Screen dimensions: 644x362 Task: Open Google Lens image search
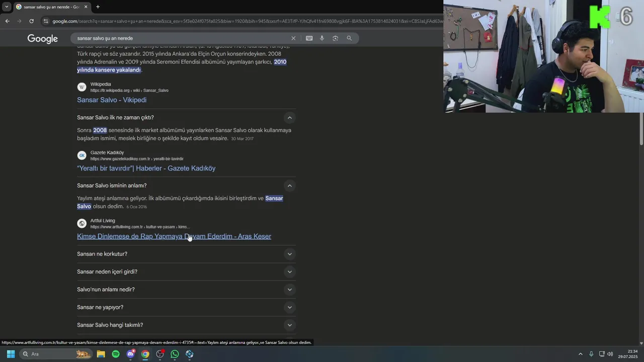coord(335,38)
